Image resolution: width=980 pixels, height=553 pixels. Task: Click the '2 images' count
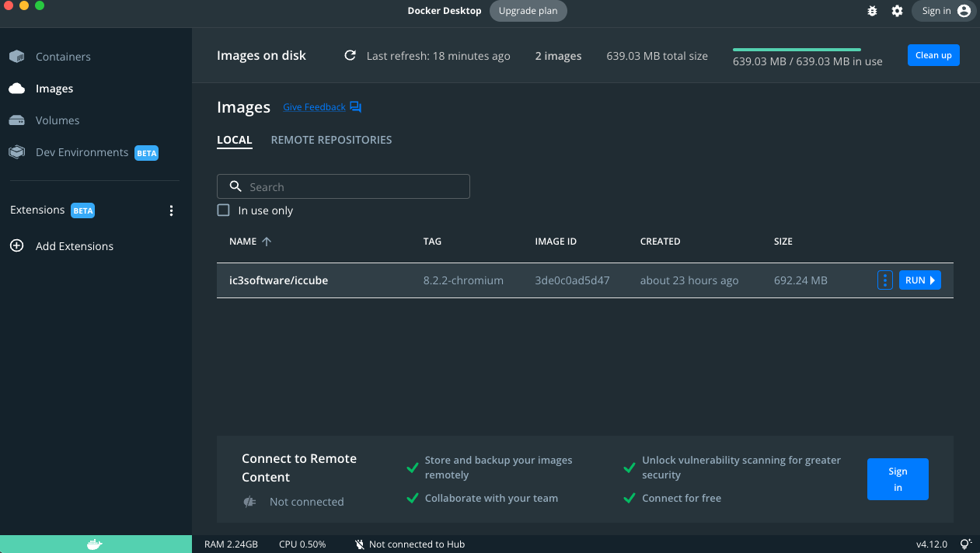pyautogui.click(x=558, y=56)
